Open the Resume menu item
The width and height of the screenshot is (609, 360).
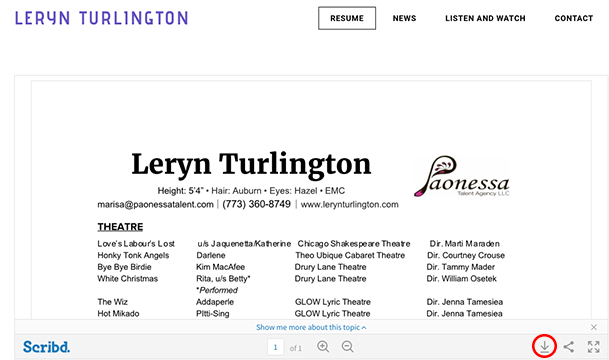pyautogui.click(x=347, y=18)
